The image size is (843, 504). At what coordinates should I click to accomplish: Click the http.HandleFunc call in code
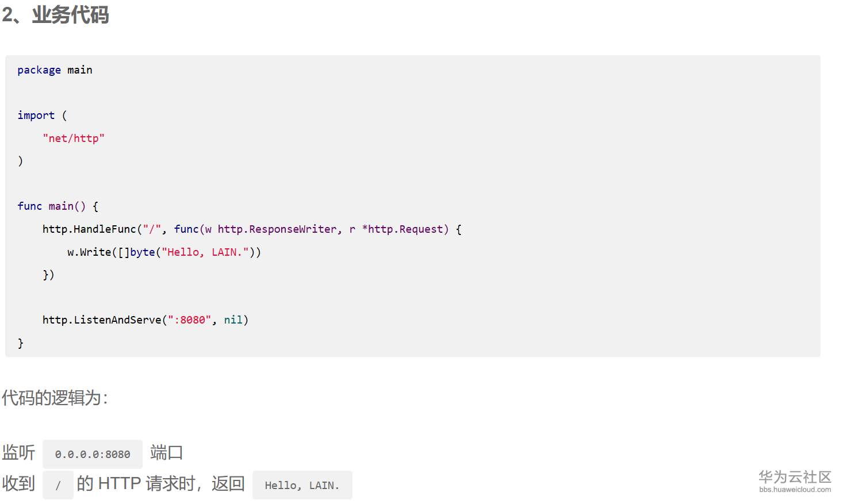click(89, 229)
